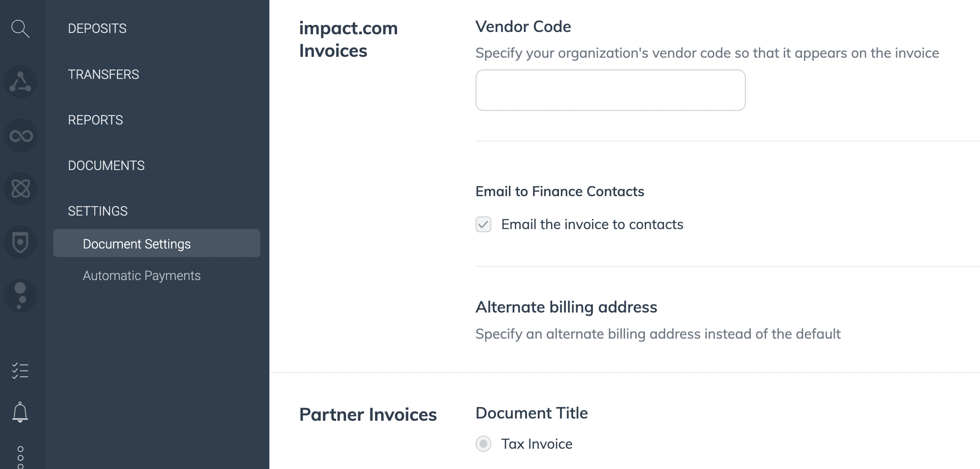Select the Tax Invoice radio button
The height and width of the screenshot is (469, 980).
pos(483,444)
